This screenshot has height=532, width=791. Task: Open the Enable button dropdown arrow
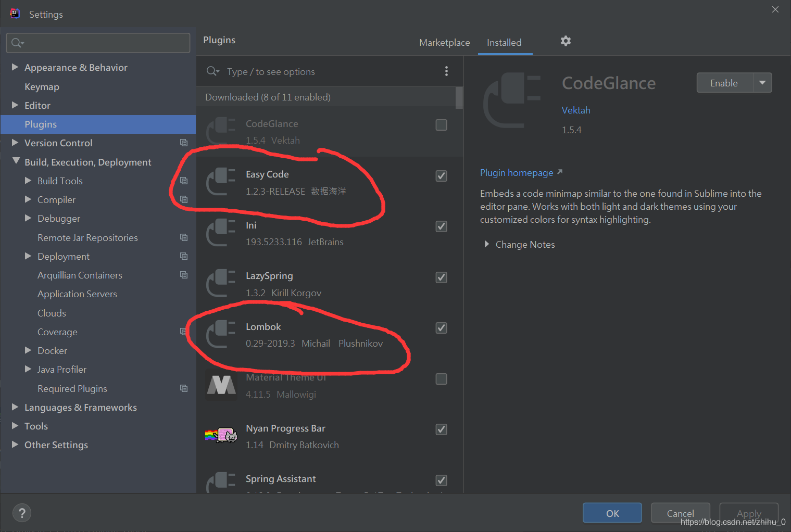[762, 83]
